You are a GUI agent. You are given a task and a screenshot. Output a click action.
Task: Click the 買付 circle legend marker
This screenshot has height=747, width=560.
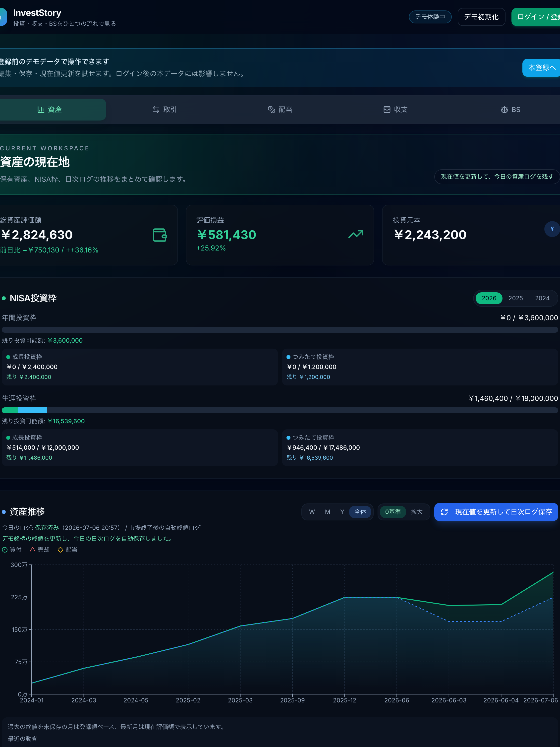pyautogui.click(x=5, y=550)
